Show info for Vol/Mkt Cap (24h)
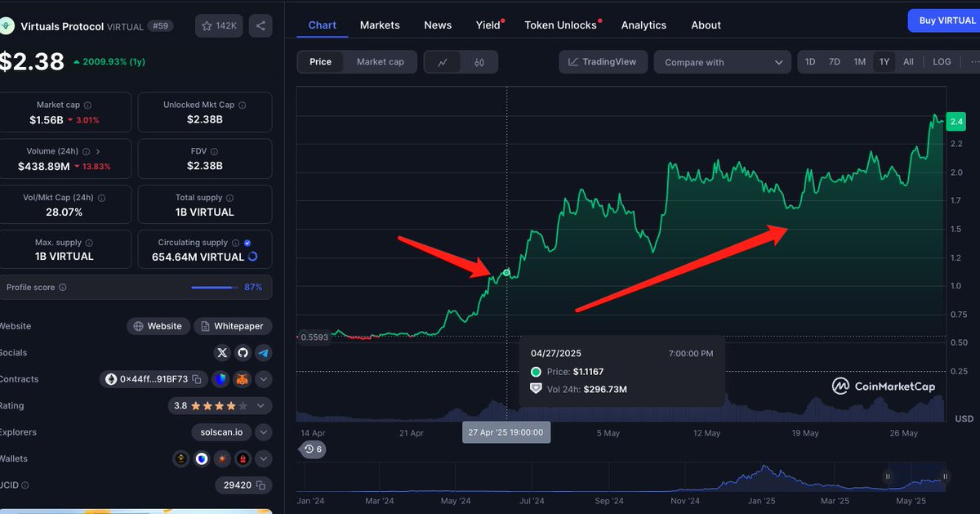This screenshot has width=980, height=514. point(102,198)
